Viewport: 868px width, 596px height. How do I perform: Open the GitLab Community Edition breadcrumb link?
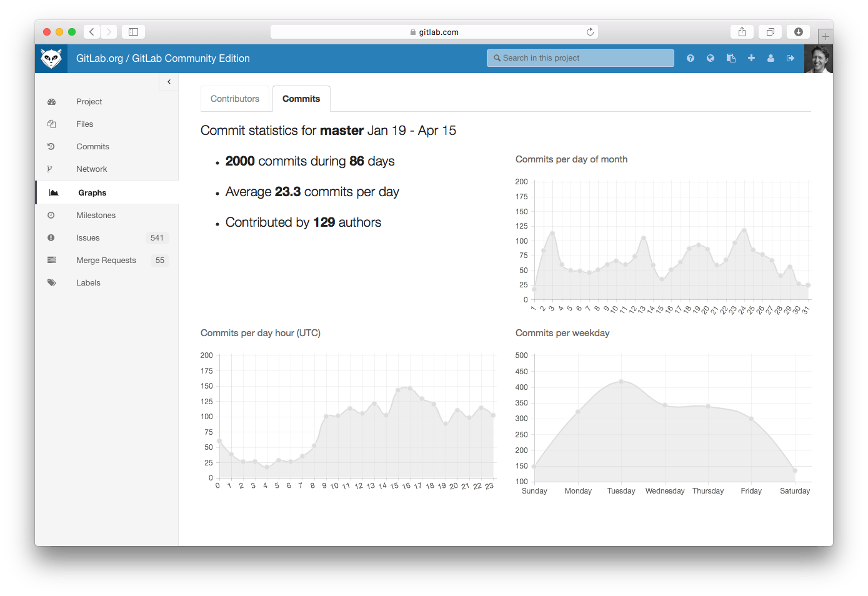tap(190, 57)
